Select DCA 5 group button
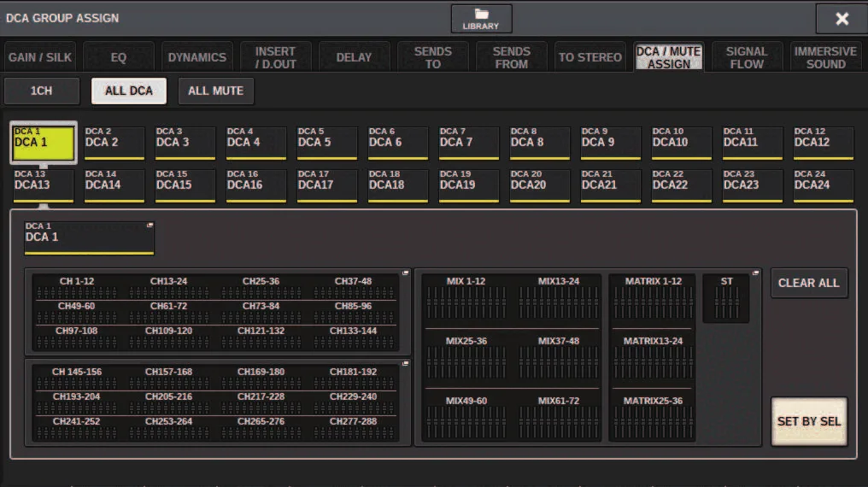Image resolution: width=868 pixels, height=487 pixels. [x=326, y=143]
